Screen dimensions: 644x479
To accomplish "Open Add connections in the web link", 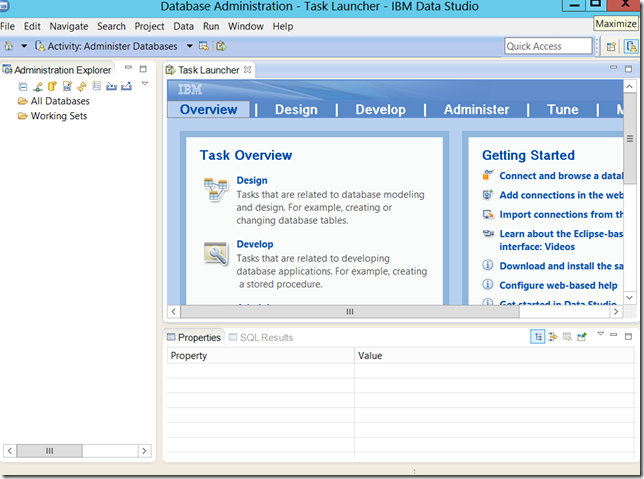I will pyautogui.click(x=561, y=195).
